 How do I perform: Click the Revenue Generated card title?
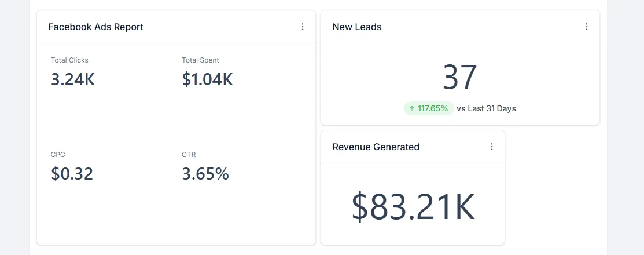pos(376,147)
